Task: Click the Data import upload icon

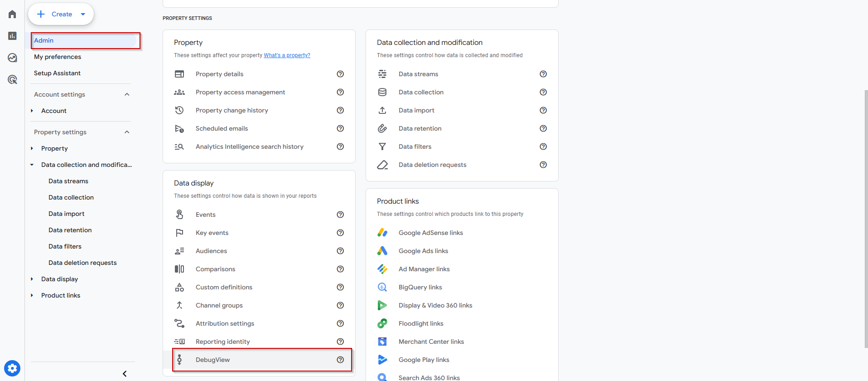Action: 382,110
